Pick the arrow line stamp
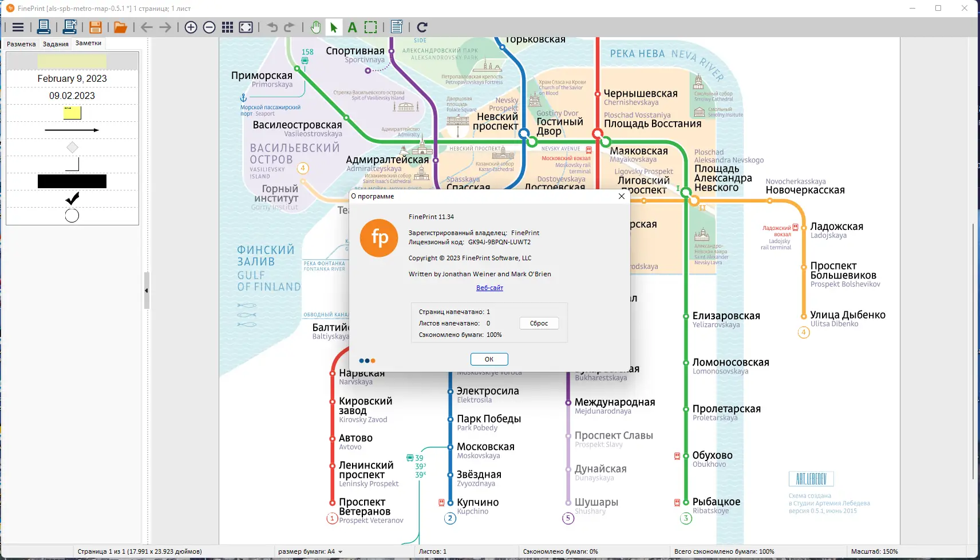This screenshot has height=560, width=980. pyautogui.click(x=72, y=130)
